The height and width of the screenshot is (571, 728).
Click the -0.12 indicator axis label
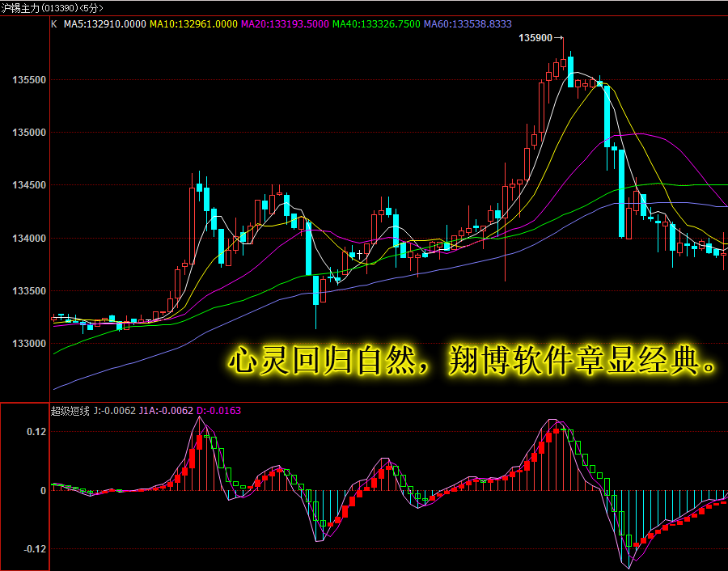pos(35,549)
